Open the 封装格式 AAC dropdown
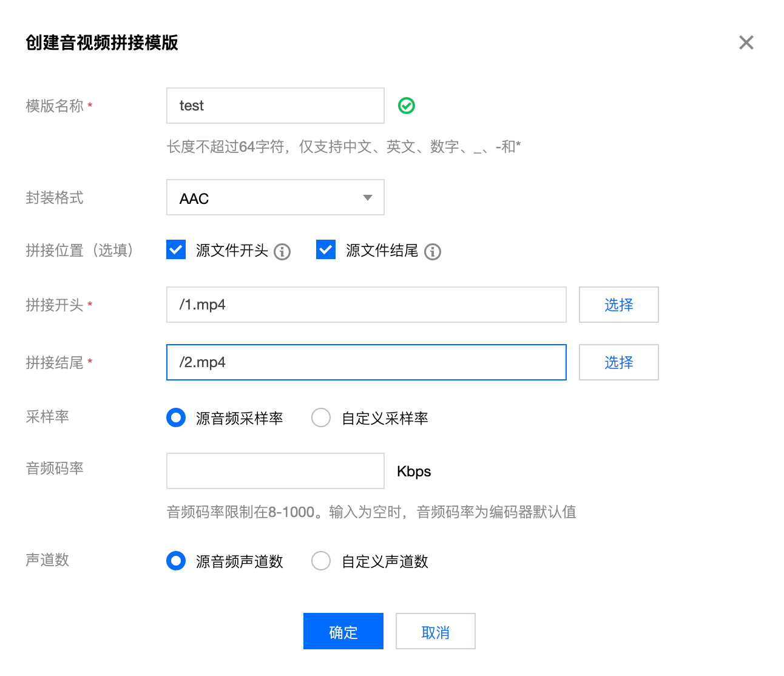Screen dimensions: 784x676 (275, 197)
